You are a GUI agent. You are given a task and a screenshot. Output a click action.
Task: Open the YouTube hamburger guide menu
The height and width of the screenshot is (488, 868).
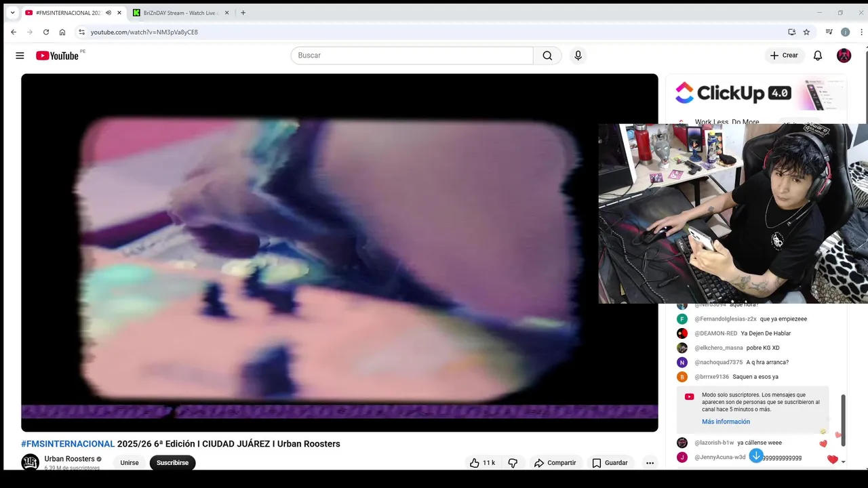point(20,56)
